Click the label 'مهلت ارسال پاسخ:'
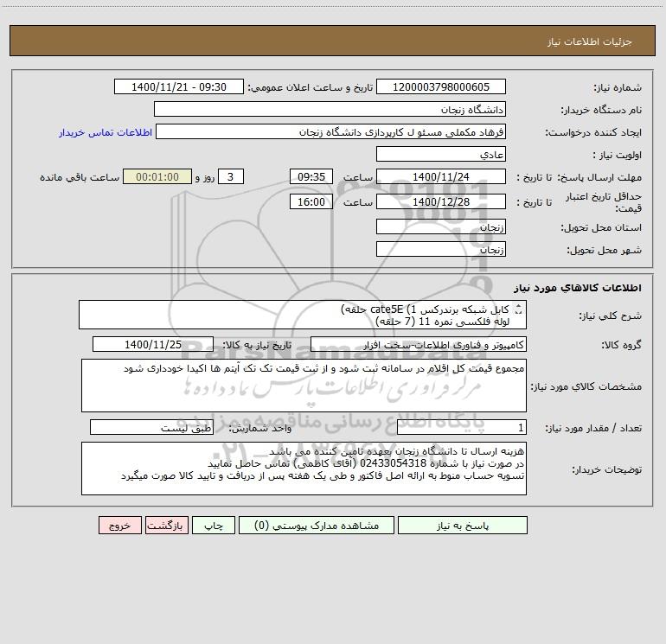Screen dimensions: 666x644 tap(599, 177)
